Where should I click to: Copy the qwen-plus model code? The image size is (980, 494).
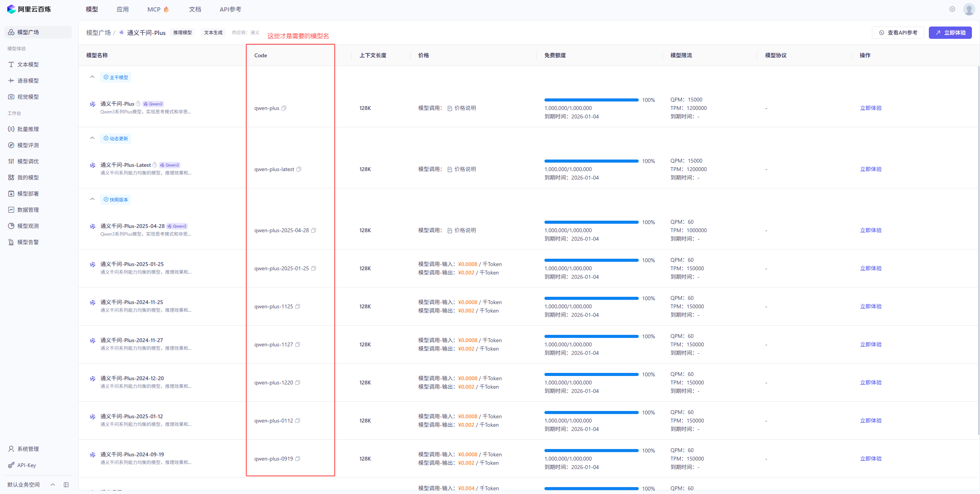coord(284,108)
